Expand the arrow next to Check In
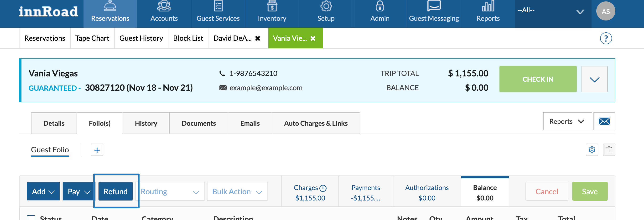Screen dimensions: 644x220 [x=594, y=79]
